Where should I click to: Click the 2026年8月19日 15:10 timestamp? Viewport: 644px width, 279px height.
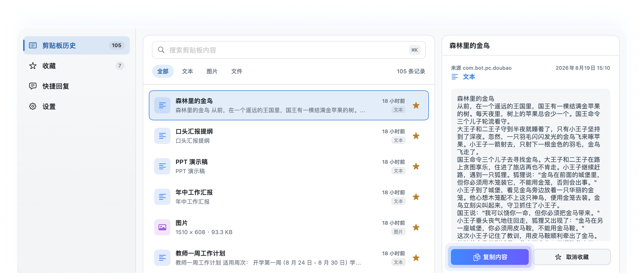pos(583,68)
